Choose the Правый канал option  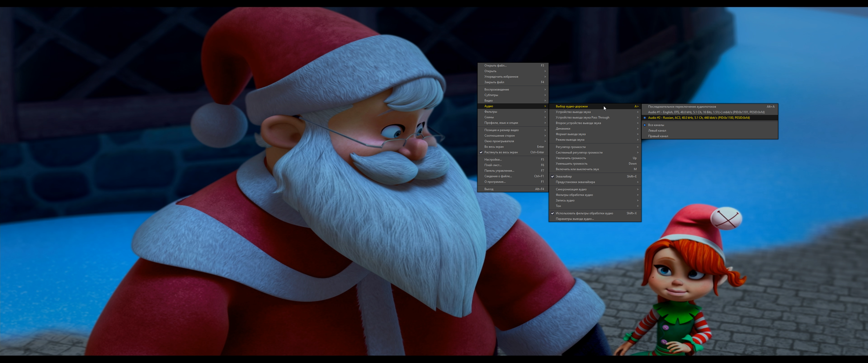click(658, 136)
